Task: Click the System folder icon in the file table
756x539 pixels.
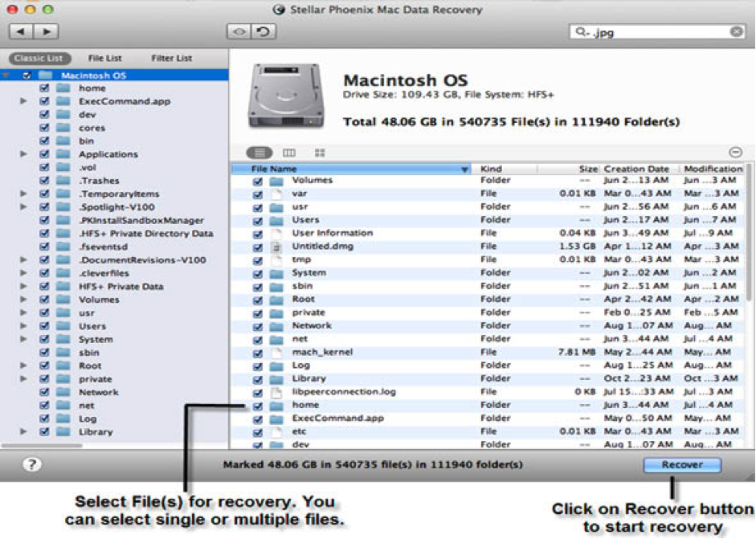Action: point(276,273)
